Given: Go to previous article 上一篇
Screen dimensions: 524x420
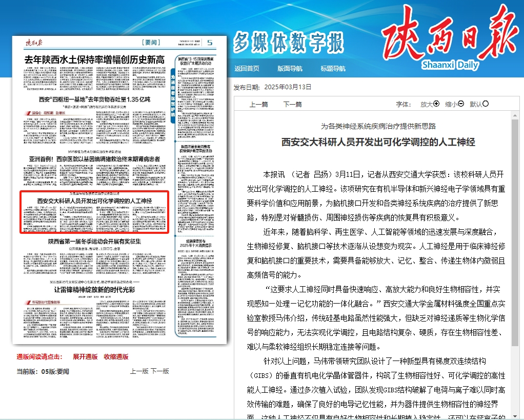Looking at the screenshot, I should pos(258,104).
